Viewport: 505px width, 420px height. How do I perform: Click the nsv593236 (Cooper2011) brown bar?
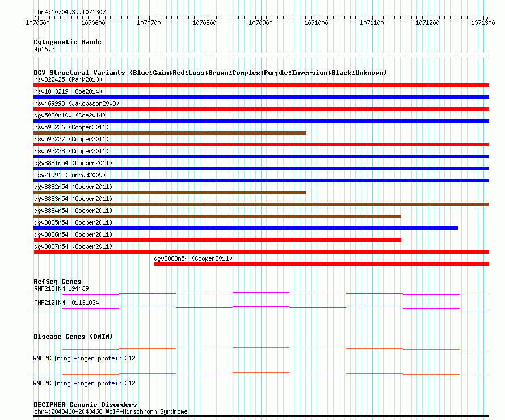(170, 133)
